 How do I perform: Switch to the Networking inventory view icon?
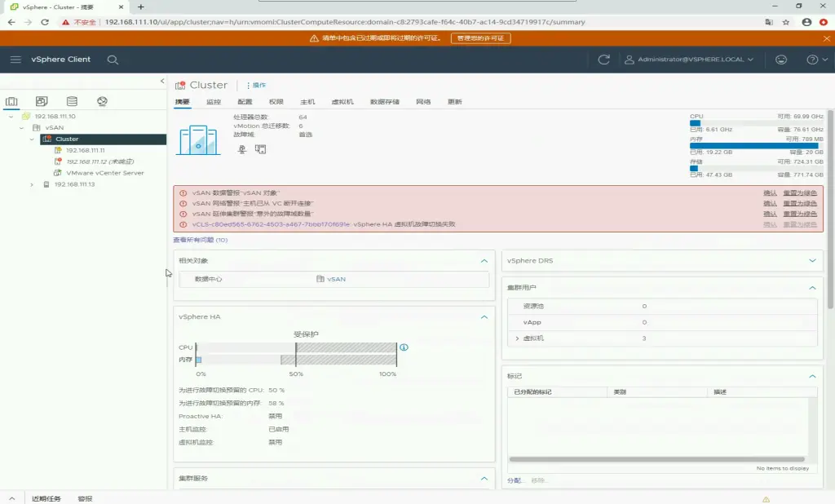[102, 102]
